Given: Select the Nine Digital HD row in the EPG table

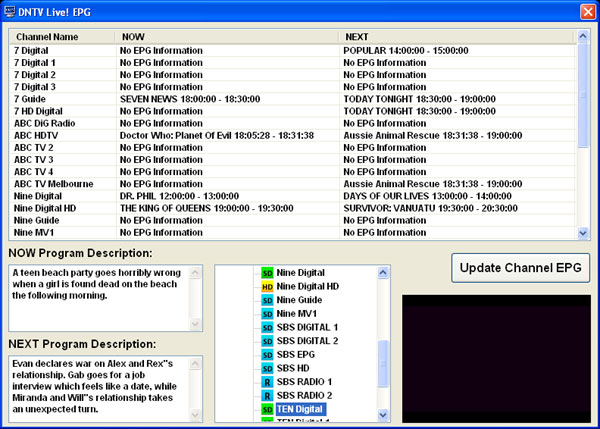Looking at the screenshot, I should 293,208.
